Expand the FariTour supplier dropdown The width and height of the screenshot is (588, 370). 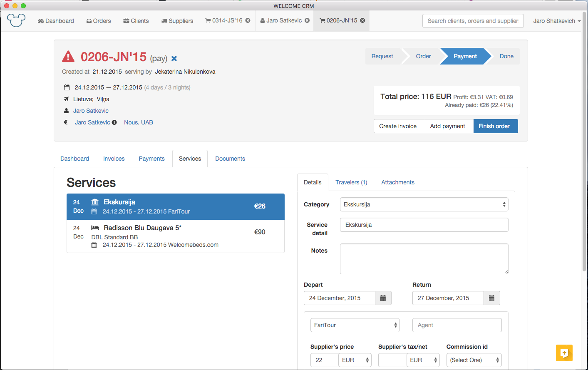pos(355,325)
